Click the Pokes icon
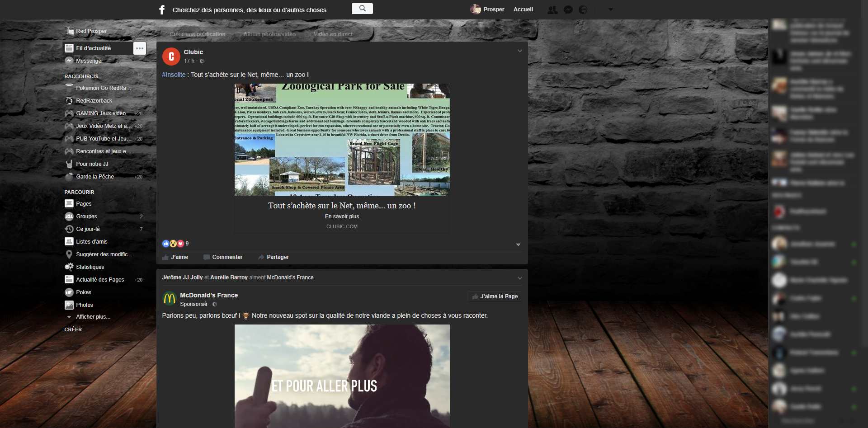868x428 pixels. coord(69,292)
